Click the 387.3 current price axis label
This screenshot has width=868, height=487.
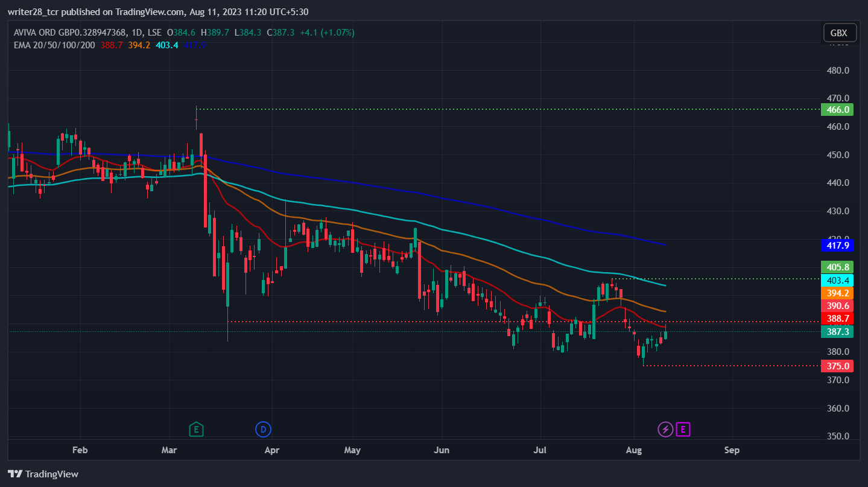pyautogui.click(x=837, y=331)
